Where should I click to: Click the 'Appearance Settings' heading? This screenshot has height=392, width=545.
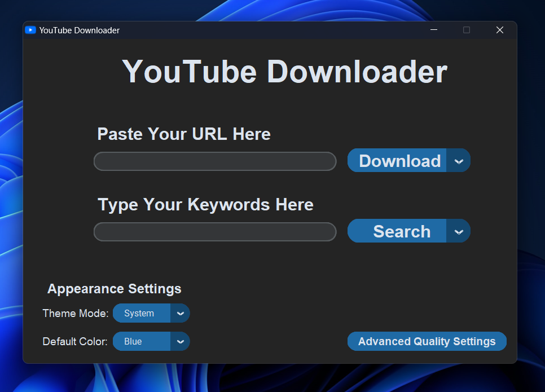[x=115, y=289]
